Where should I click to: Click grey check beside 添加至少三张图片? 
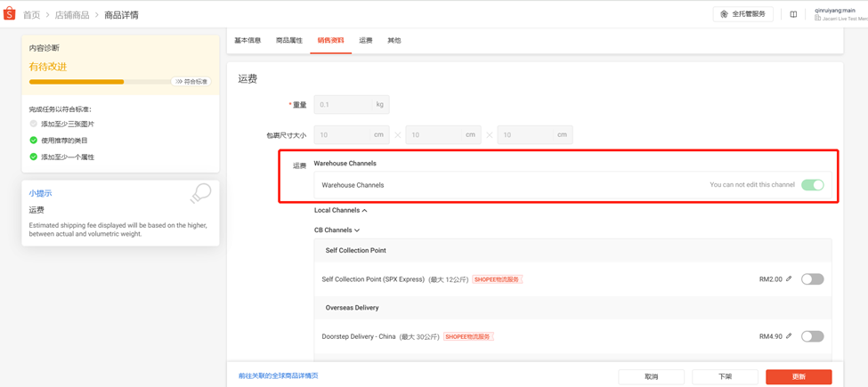click(x=34, y=124)
